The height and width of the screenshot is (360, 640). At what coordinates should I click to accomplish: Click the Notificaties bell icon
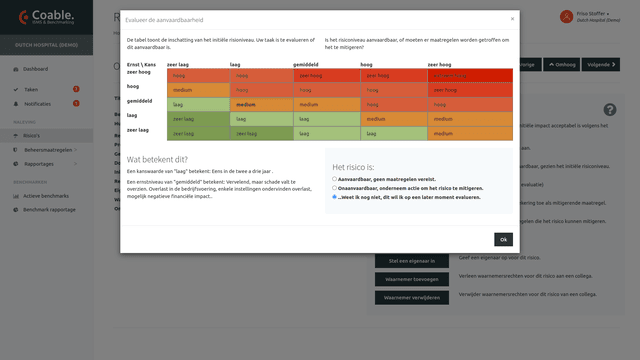[x=16, y=104]
